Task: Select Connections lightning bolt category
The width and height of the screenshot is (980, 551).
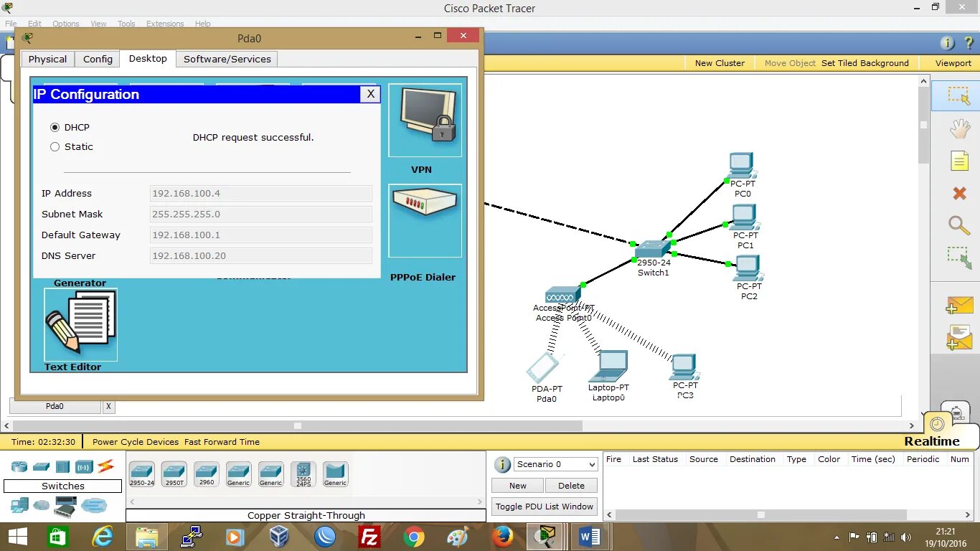Action: (x=106, y=466)
